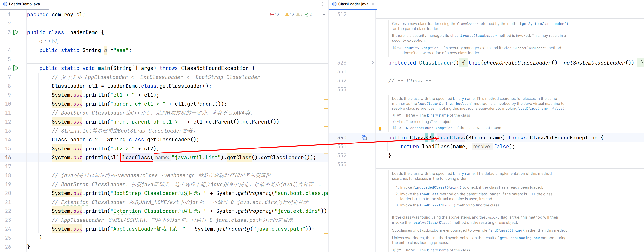Go to the previous highlighted error with up chevron

317,14
